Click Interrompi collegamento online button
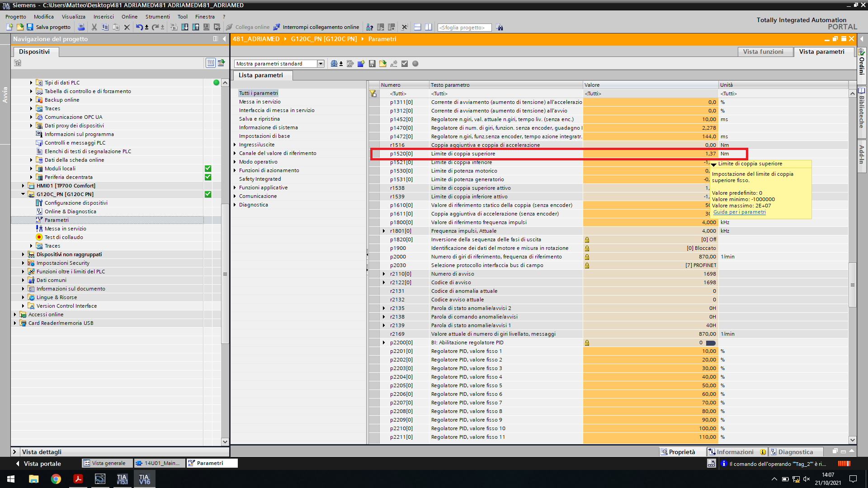 (316, 27)
